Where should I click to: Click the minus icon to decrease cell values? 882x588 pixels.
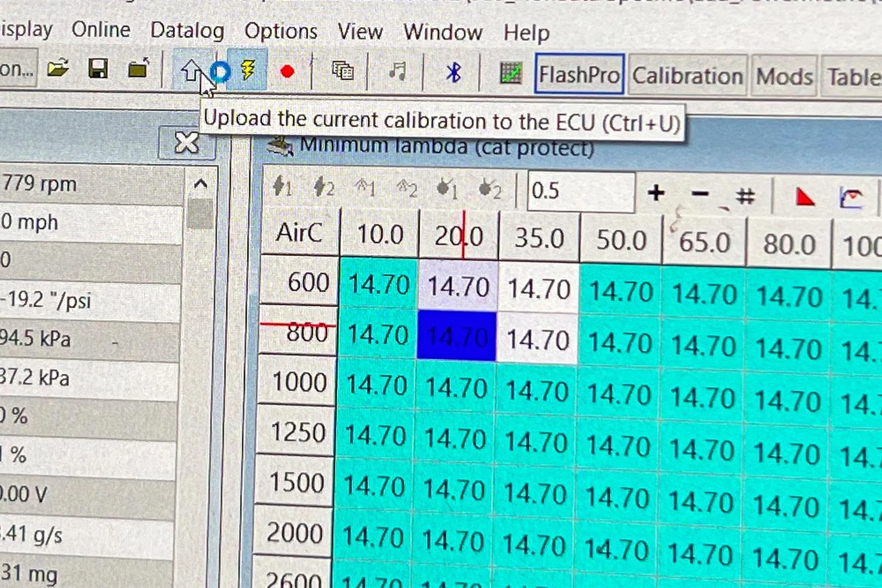700,194
